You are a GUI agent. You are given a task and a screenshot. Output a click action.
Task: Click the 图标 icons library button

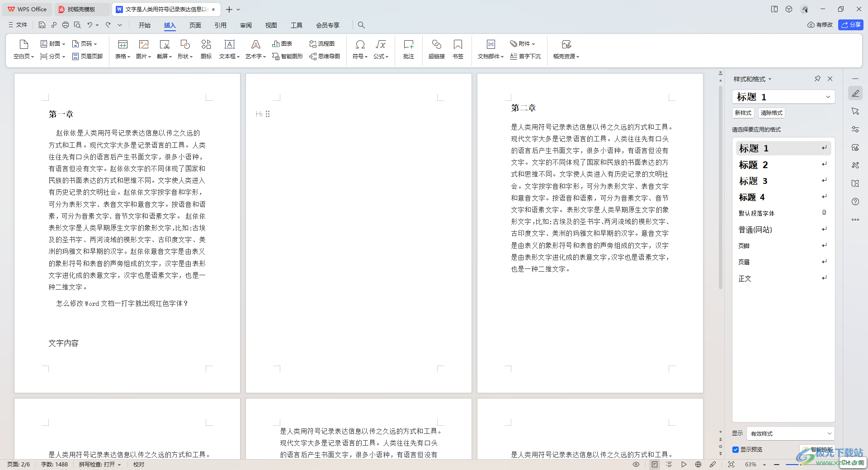206,49
